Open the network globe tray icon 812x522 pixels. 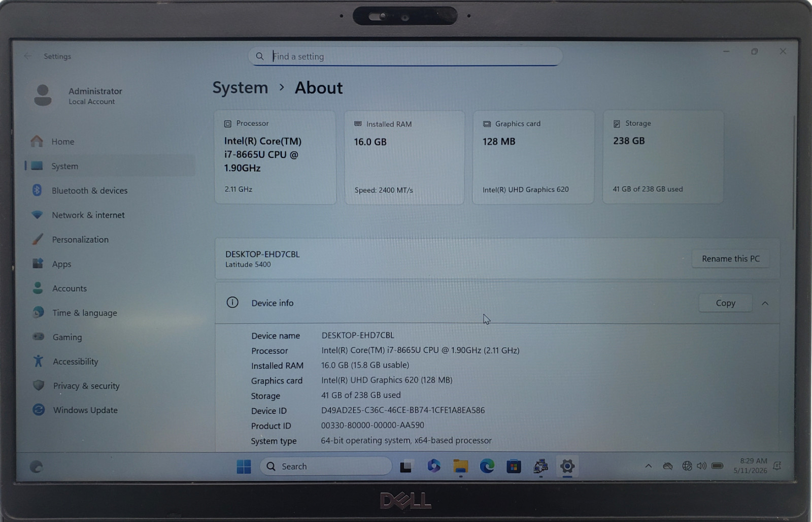pyautogui.click(x=687, y=466)
